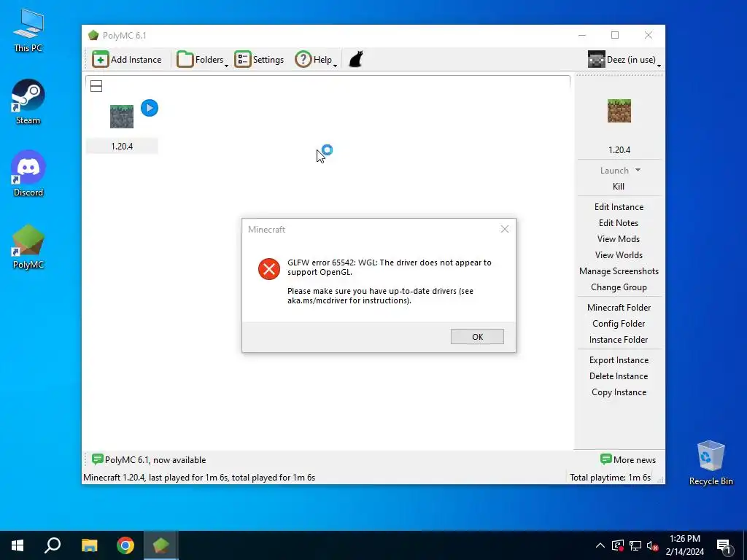Click Change Group
Viewport: 747px width, 560px height.
619,287
